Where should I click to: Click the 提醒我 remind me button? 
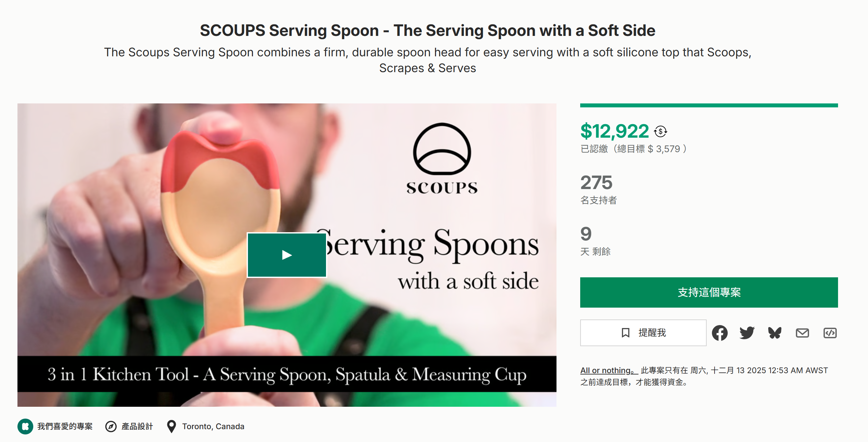pyautogui.click(x=643, y=333)
